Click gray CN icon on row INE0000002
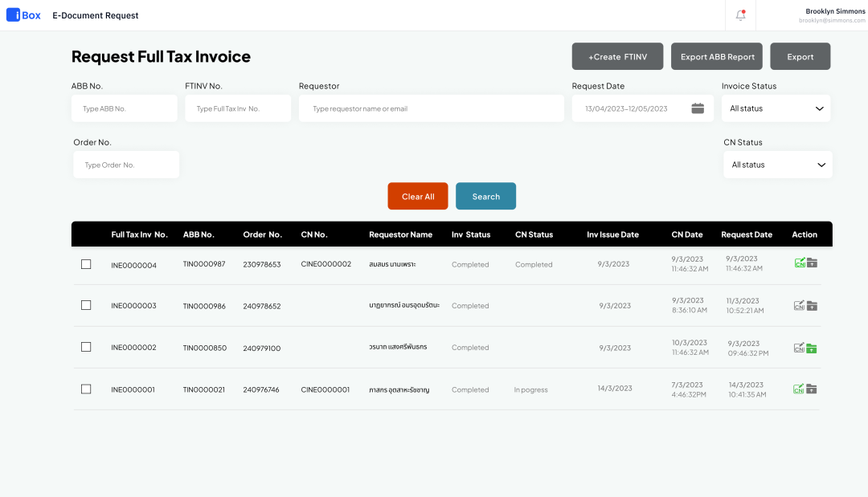 click(799, 347)
